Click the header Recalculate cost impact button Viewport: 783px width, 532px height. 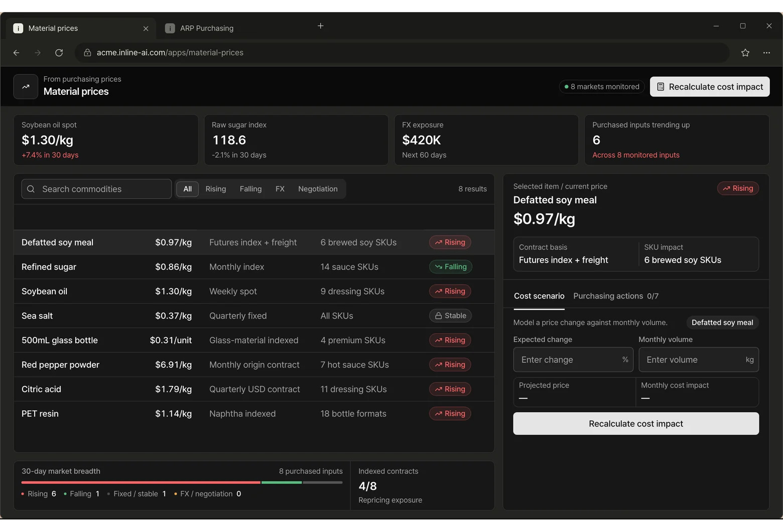point(710,87)
